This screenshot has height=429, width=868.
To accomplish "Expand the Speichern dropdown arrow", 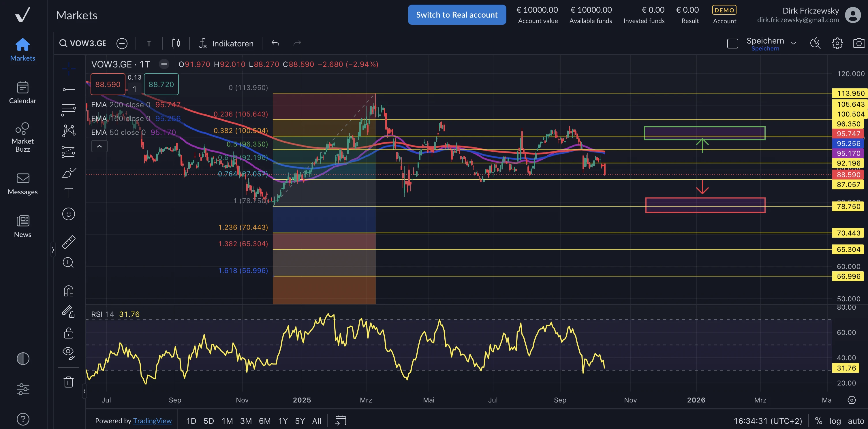I will (794, 43).
